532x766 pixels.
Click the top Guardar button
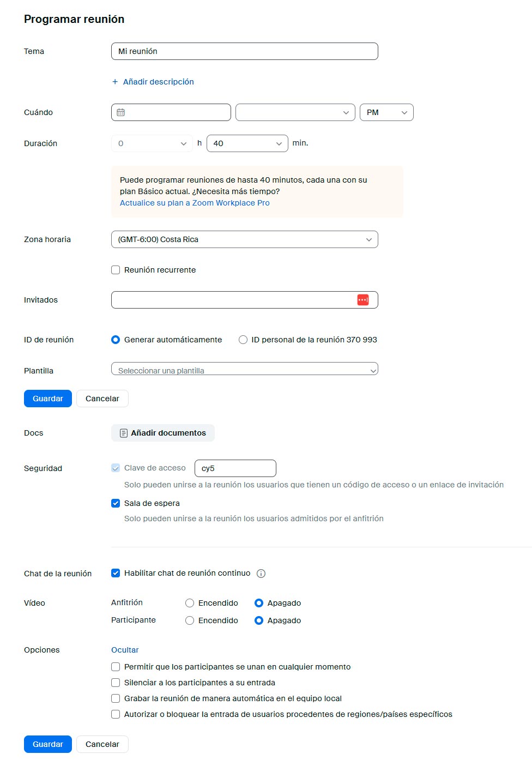pyautogui.click(x=48, y=399)
